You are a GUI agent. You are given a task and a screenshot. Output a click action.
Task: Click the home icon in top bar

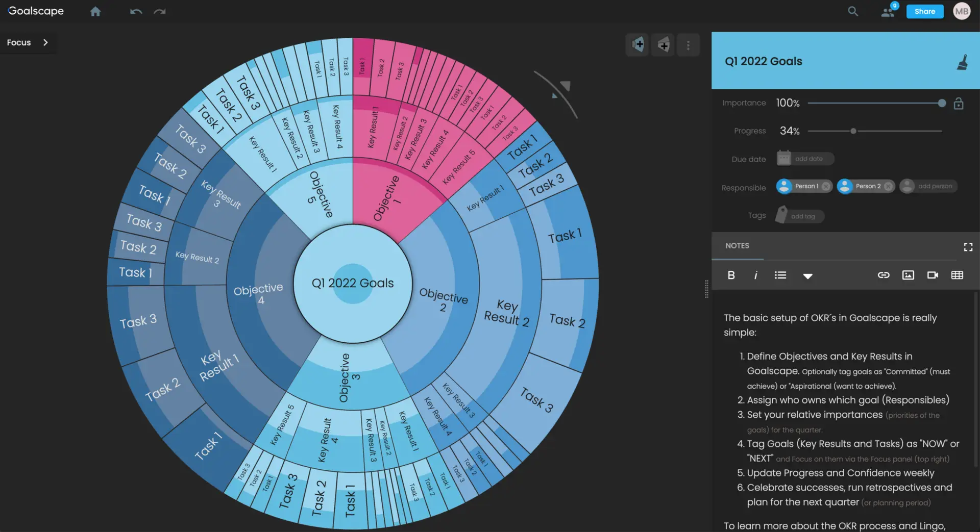click(x=95, y=12)
